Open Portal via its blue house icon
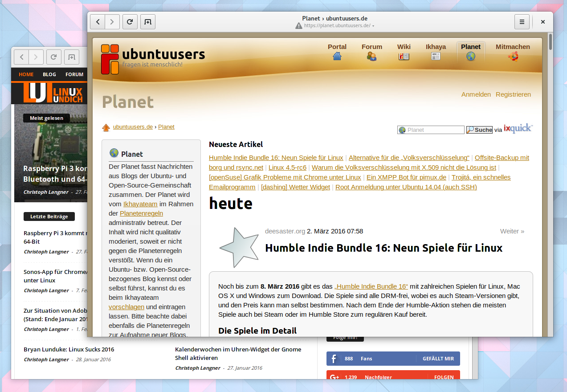The height and width of the screenshot is (392, 567). click(337, 56)
